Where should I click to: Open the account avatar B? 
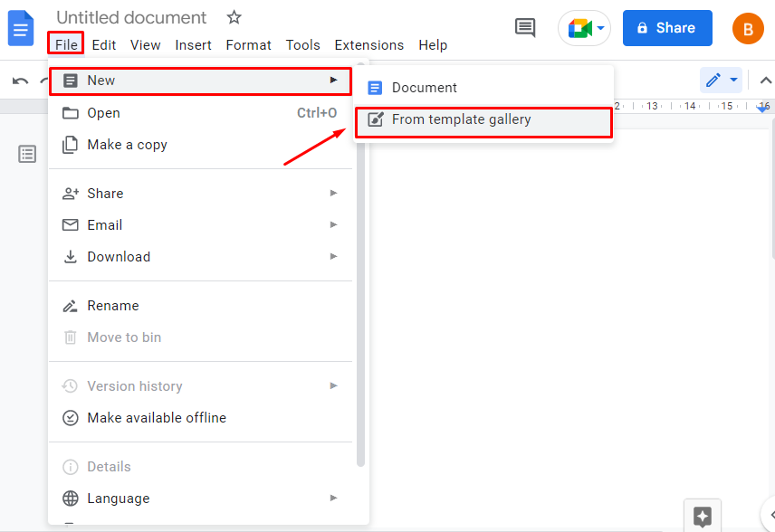tap(748, 29)
